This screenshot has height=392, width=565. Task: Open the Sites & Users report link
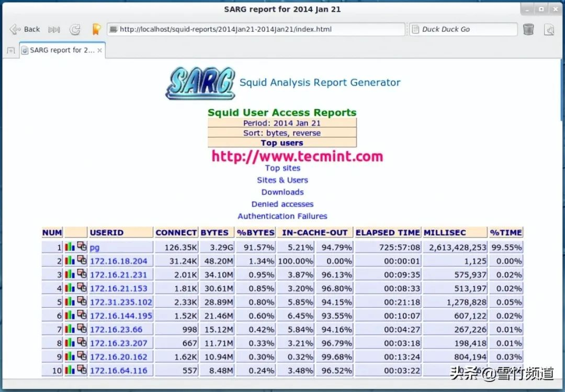click(x=282, y=180)
